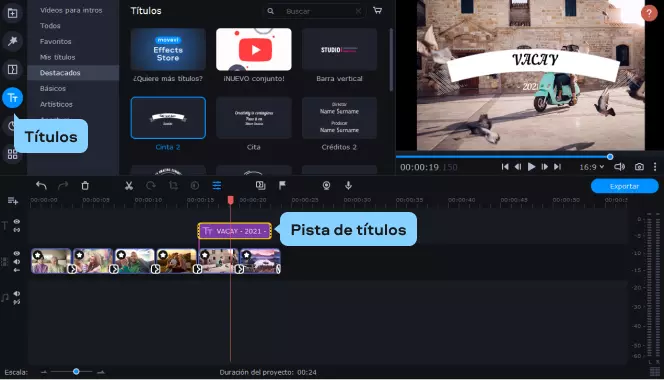Click the add track icon left of ruler
664x380 pixels.
pos(13,201)
